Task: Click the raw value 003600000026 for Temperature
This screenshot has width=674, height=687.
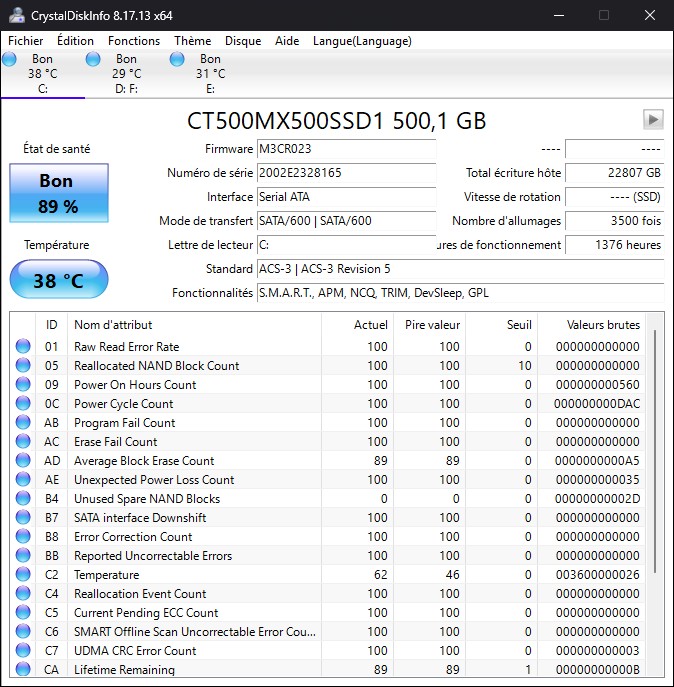Action: [x=597, y=574]
